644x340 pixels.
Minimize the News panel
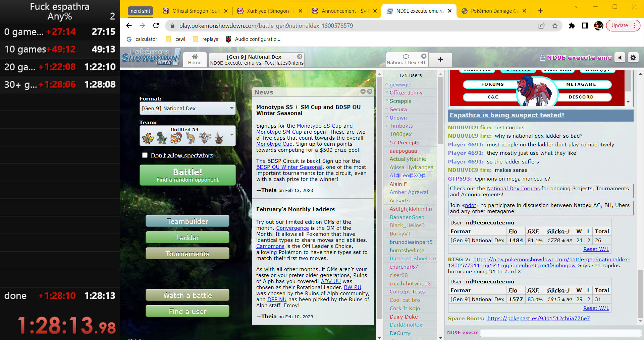pyautogui.click(x=363, y=91)
